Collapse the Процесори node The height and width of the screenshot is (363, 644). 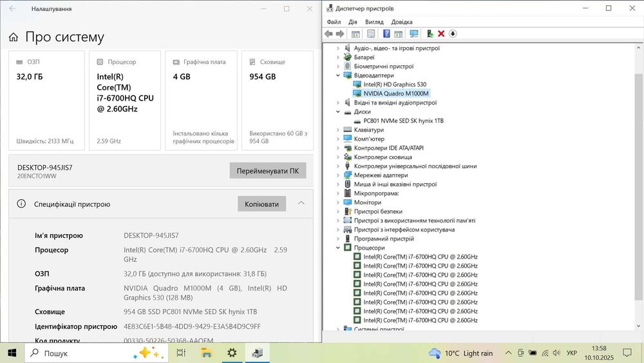[x=338, y=248]
